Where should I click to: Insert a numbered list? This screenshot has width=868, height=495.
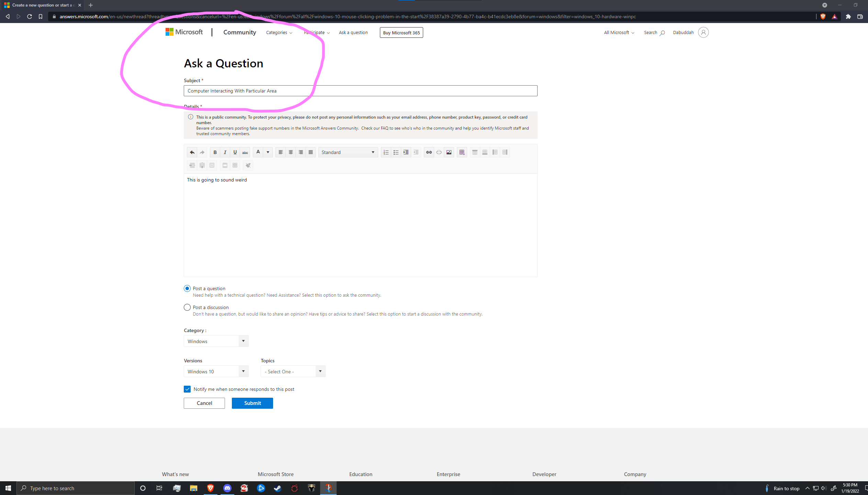pyautogui.click(x=386, y=152)
